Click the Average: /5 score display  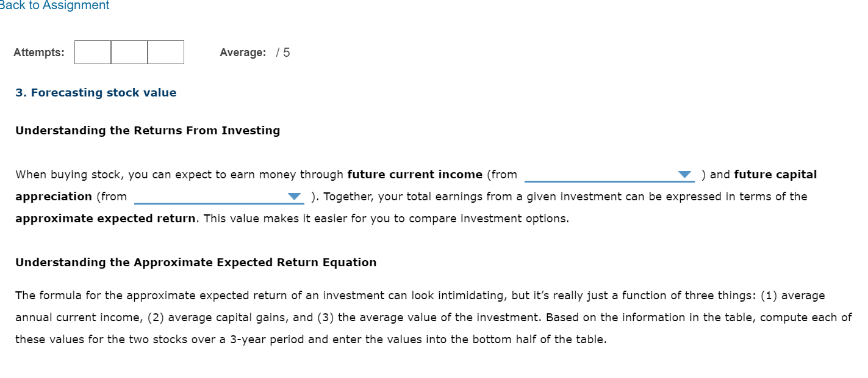click(254, 53)
